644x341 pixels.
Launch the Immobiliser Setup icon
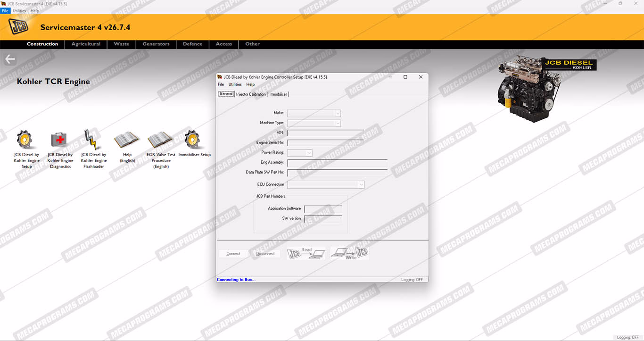(193, 140)
